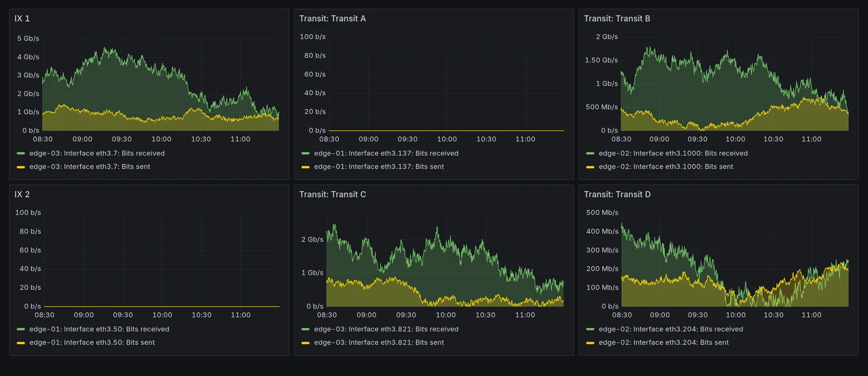
Task: Click the 100 b/s axis label in IX 2
Action: (28, 213)
